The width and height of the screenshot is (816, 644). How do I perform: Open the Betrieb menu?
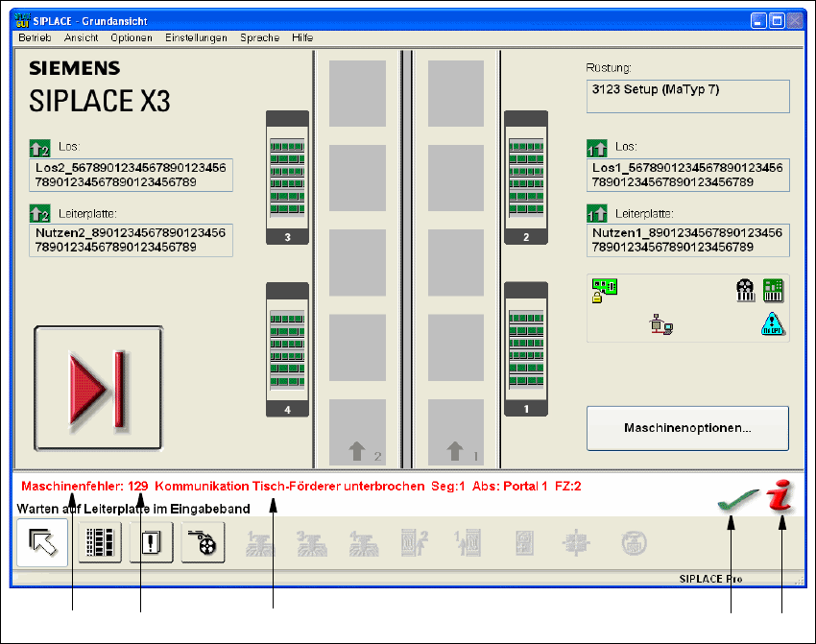coord(35,37)
